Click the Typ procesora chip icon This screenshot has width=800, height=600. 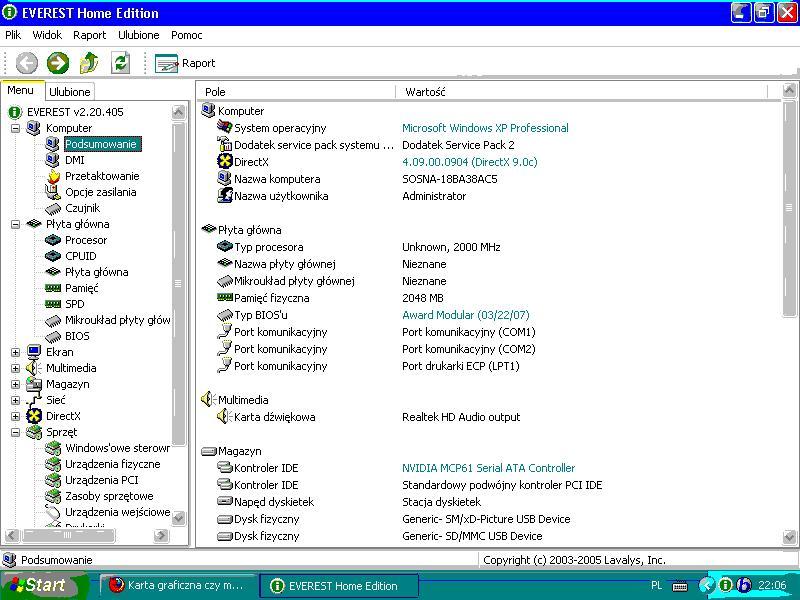(x=224, y=247)
